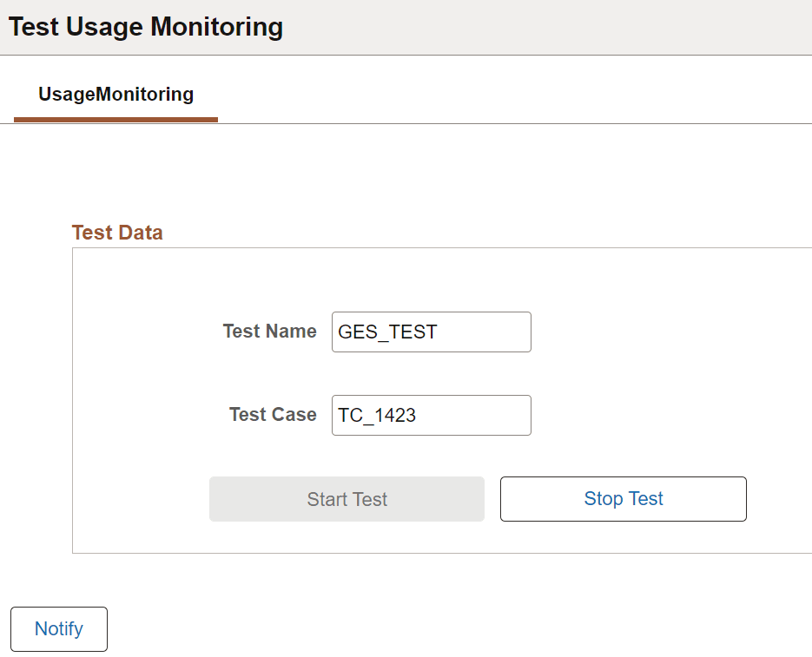Select the UsageMonitoring tab label
The image size is (812, 657).
(x=115, y=94)
